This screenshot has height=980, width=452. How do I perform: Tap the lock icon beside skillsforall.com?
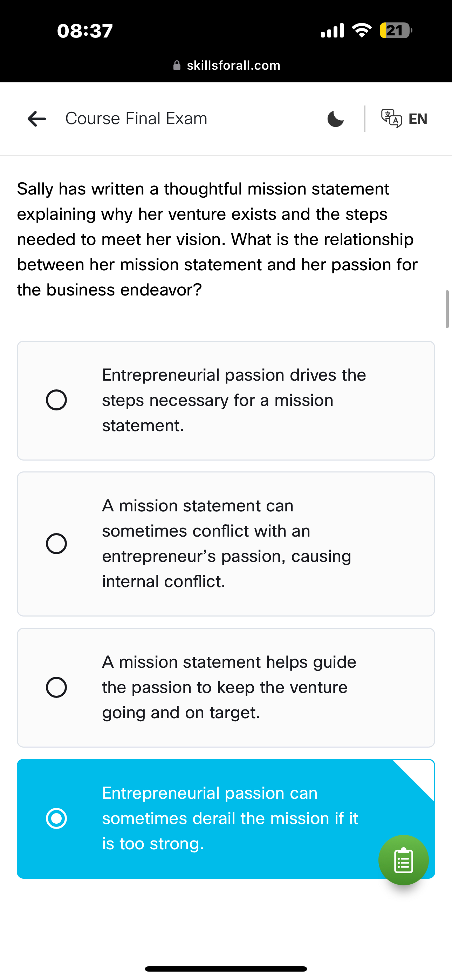point(177,66)
